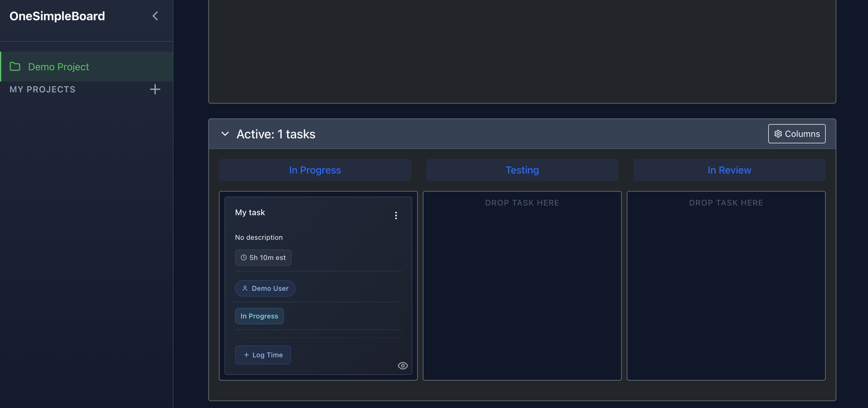Click the plus icon inside the Log Time button
Screen dimensions: 868x408
(246, 355)
